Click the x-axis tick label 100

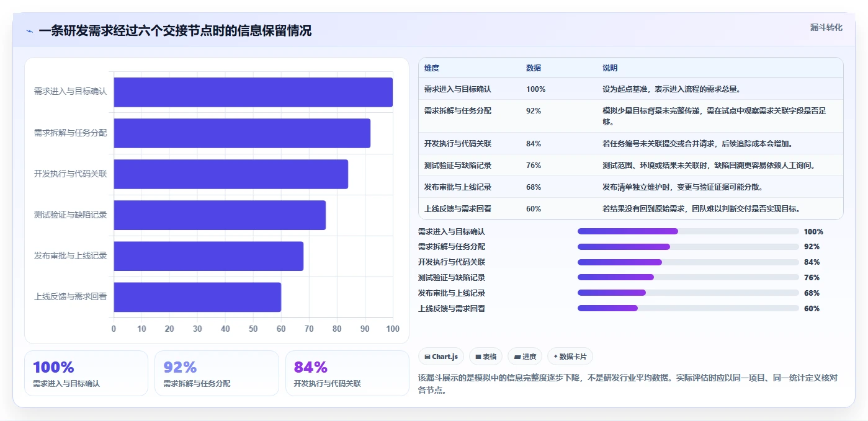point(393,329)
